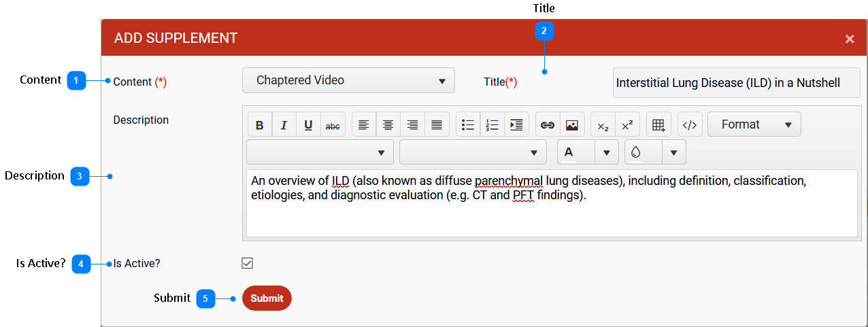Insert an unordered bullet list
Screen dimensions: 868x327
point(468,125)
